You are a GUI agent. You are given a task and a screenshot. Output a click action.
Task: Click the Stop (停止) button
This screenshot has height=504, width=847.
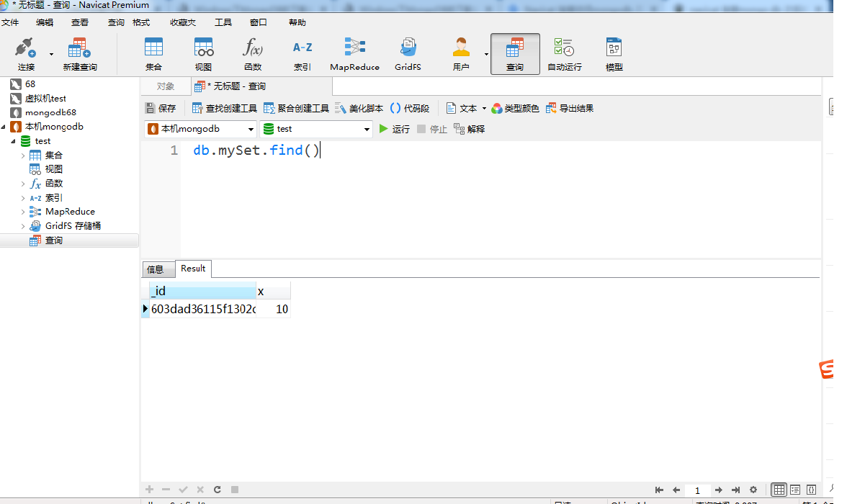pyautogui.click(x=432, y=129)
